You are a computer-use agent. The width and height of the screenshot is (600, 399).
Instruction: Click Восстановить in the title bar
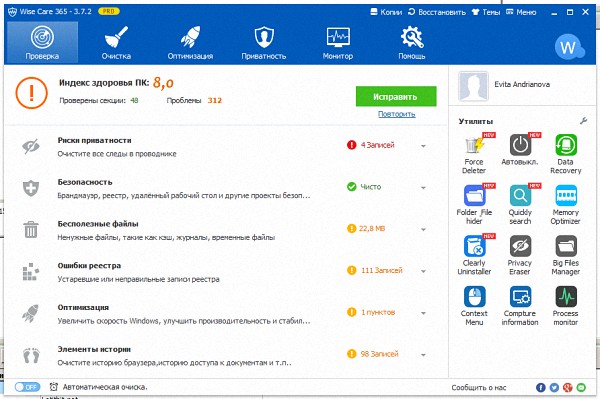437,12
